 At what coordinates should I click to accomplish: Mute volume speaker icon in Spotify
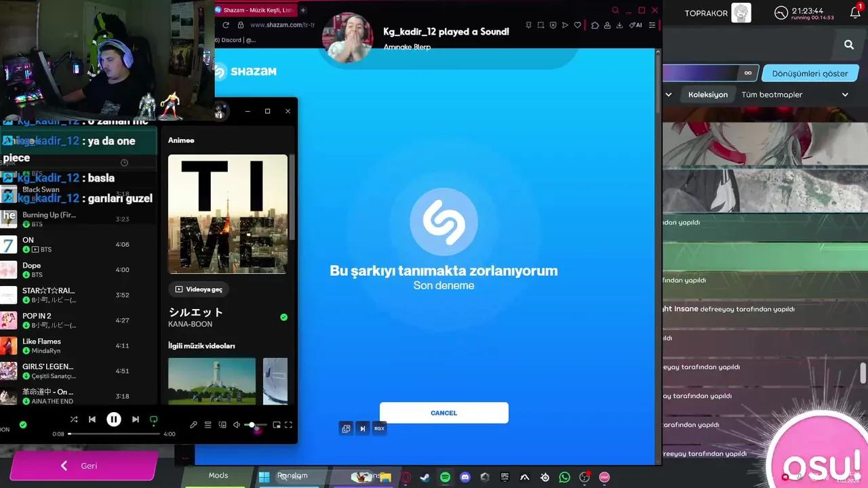pyautogui.click(x=237, y=425)
